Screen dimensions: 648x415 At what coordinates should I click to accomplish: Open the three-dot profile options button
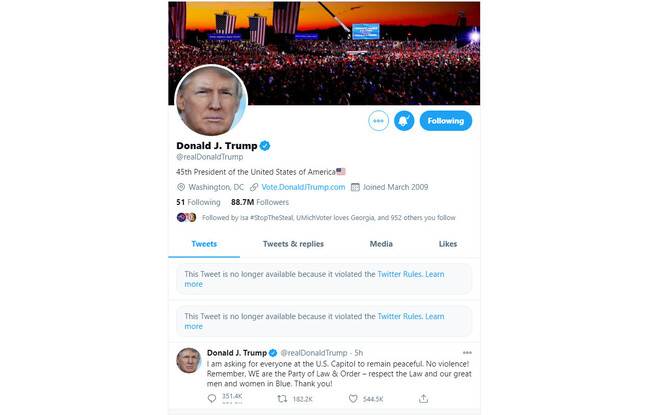[378, 121]
